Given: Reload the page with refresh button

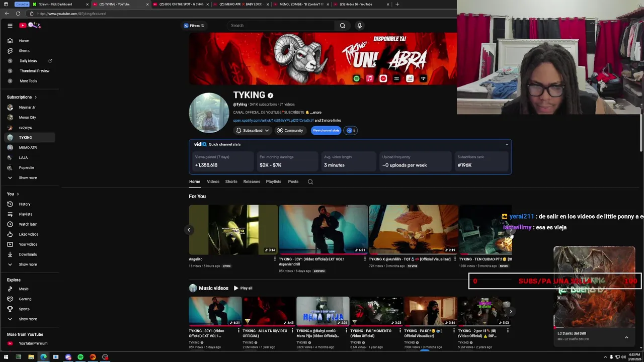Looking at the screenshot, I should coord(18,14).
